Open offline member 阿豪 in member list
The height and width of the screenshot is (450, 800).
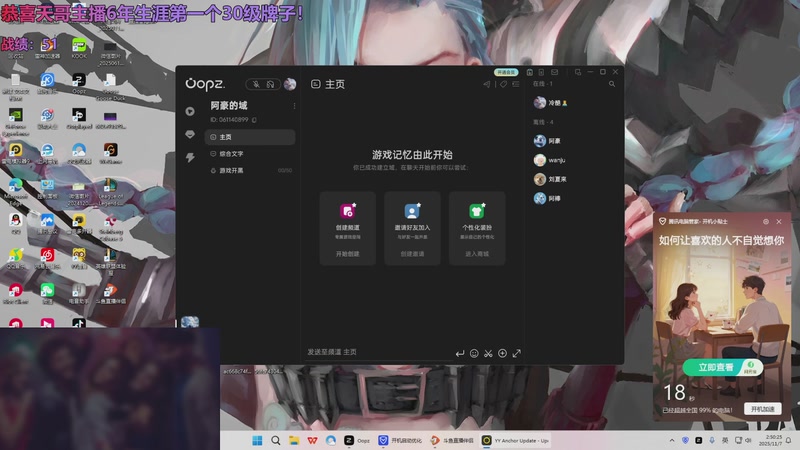coord(547,141)
